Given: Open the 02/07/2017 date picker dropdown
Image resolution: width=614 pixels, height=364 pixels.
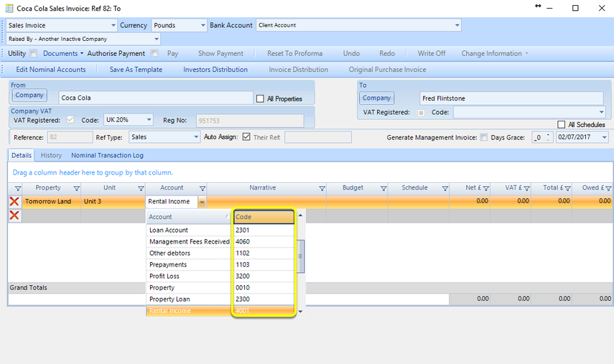Looking at the screenshot, I should click(x=604, y=137).
